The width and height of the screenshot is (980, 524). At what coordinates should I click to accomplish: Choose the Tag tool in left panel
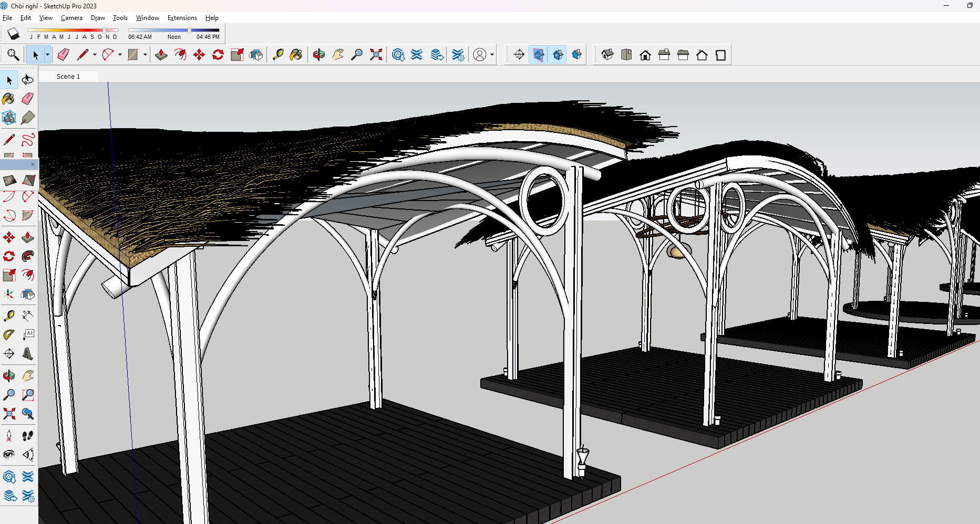[x=28, y=118]
